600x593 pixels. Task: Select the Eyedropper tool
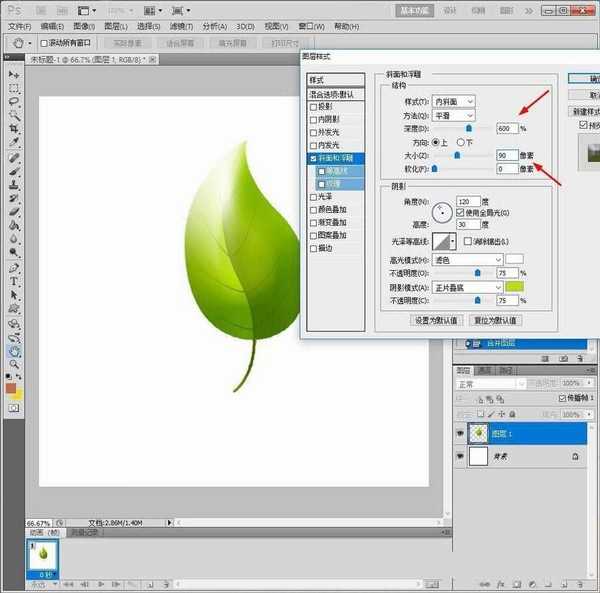[x=14, y=143]
